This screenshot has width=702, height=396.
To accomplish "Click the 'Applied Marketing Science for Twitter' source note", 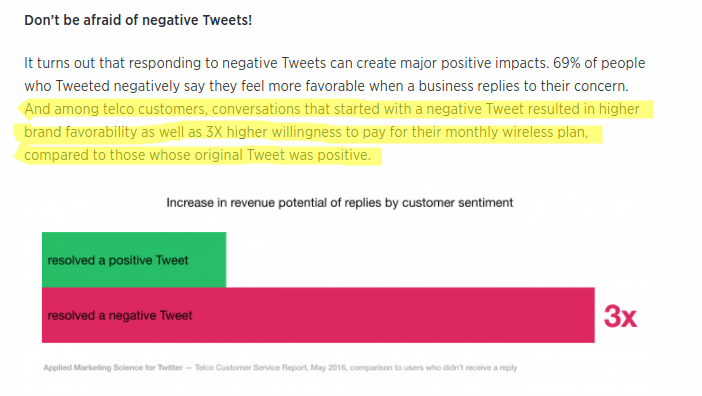I will pyautogui.click(x=113, y=367).
